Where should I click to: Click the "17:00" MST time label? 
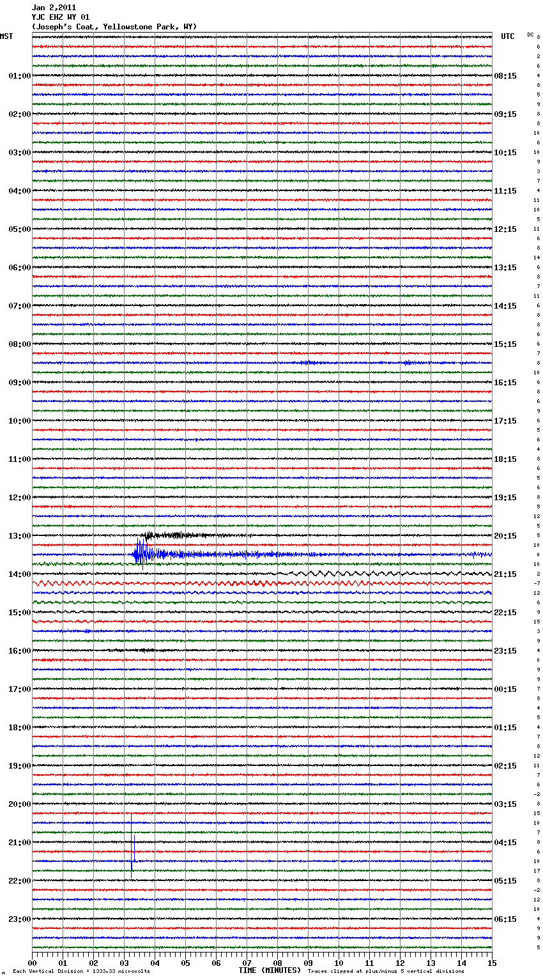[20, 689]
